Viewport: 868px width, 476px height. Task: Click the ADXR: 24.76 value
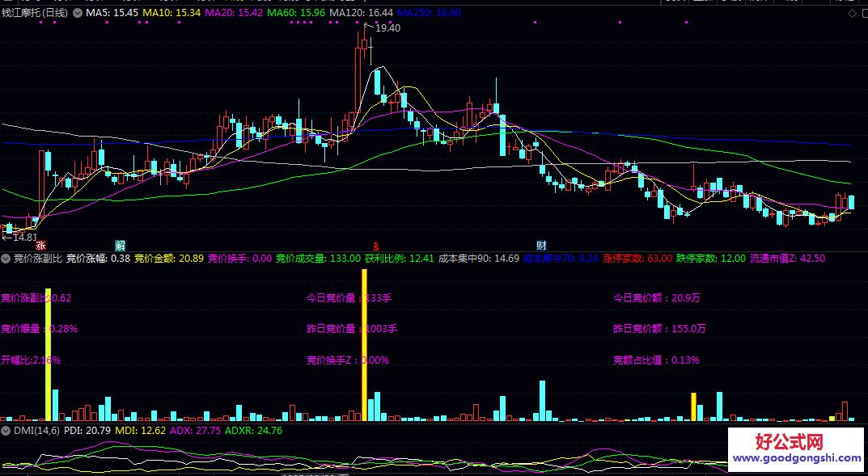[253, 430]
